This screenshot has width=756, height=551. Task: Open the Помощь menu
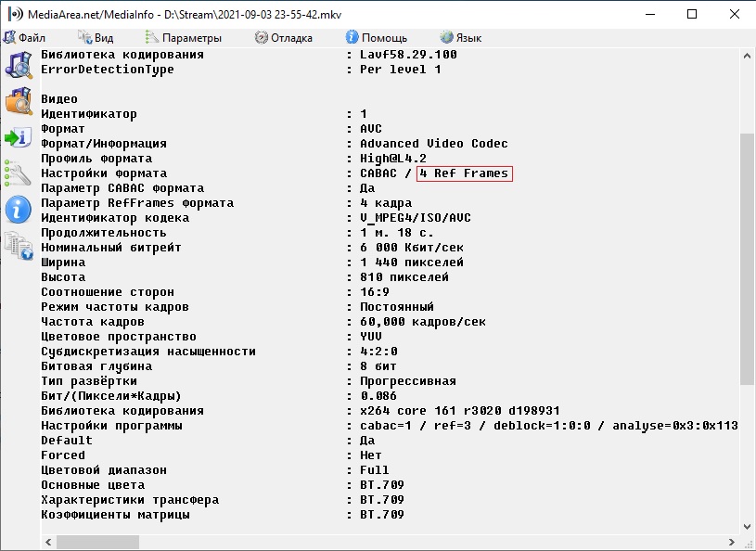pos(377,38)
